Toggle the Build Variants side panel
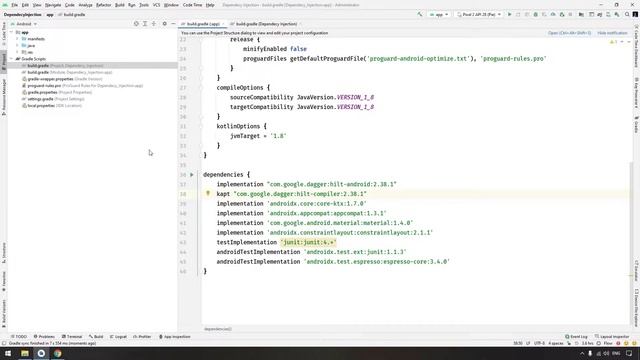 [x=4, y=313]
